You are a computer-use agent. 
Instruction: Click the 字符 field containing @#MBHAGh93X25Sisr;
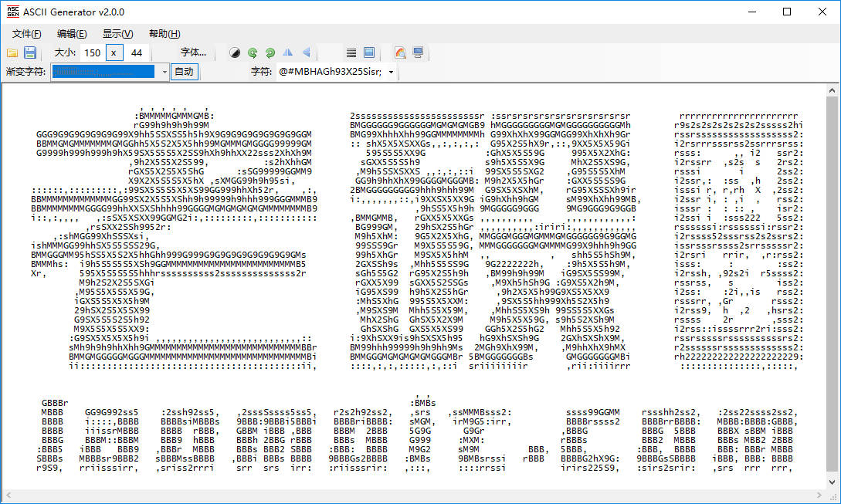[x=331, y=72]
